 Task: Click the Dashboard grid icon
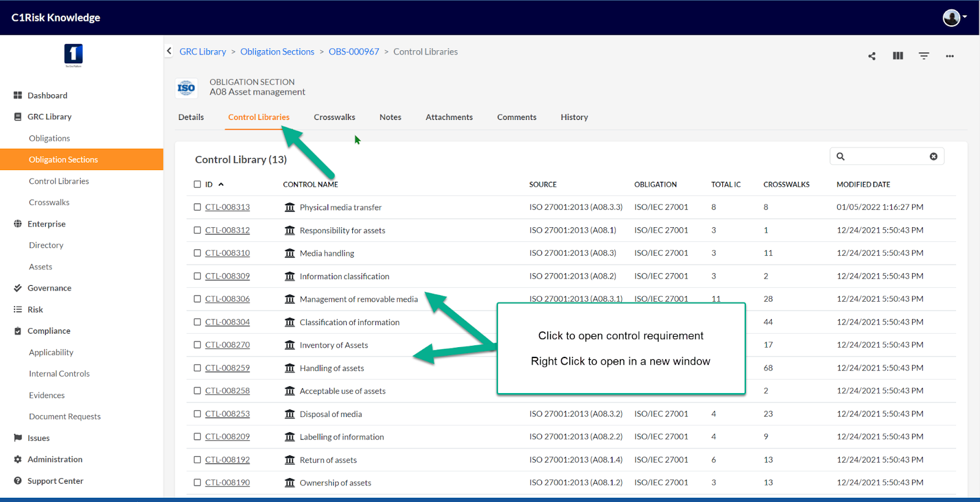pos(18,96)
